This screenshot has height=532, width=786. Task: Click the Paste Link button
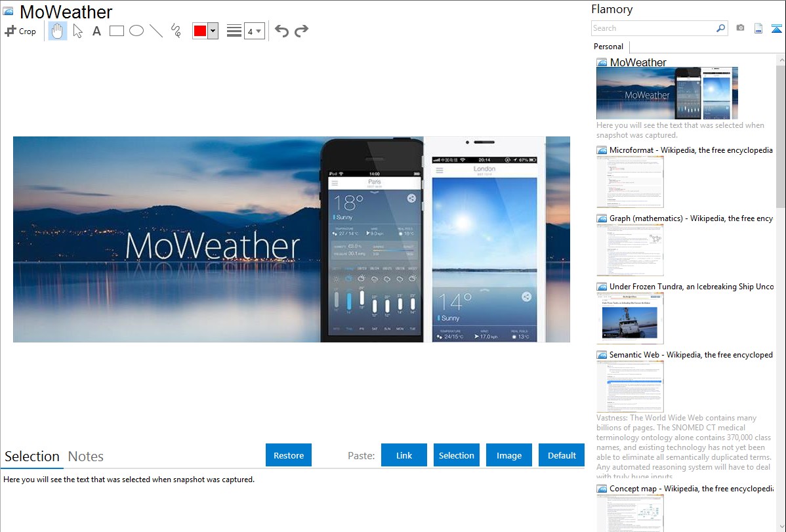[x=404, y=455]
